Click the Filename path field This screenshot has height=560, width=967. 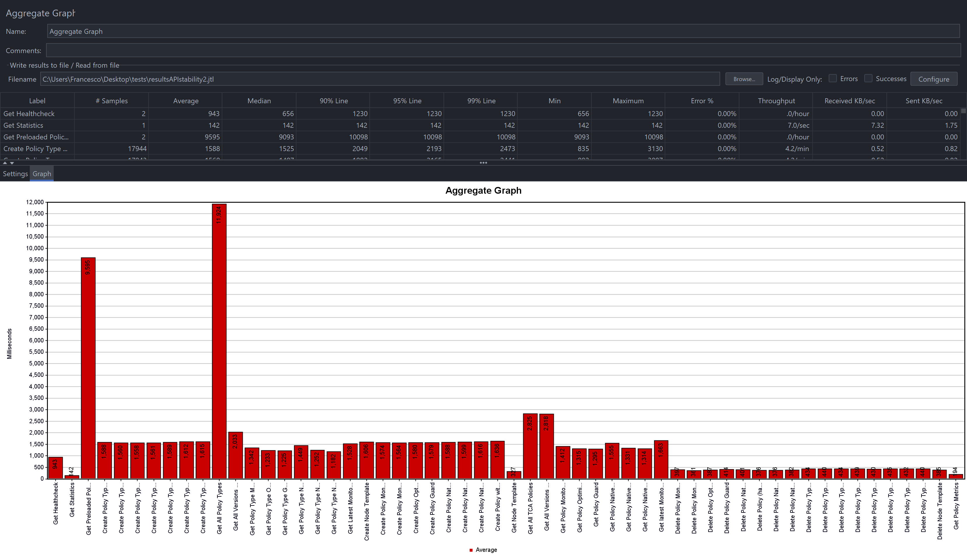(380, 79)
